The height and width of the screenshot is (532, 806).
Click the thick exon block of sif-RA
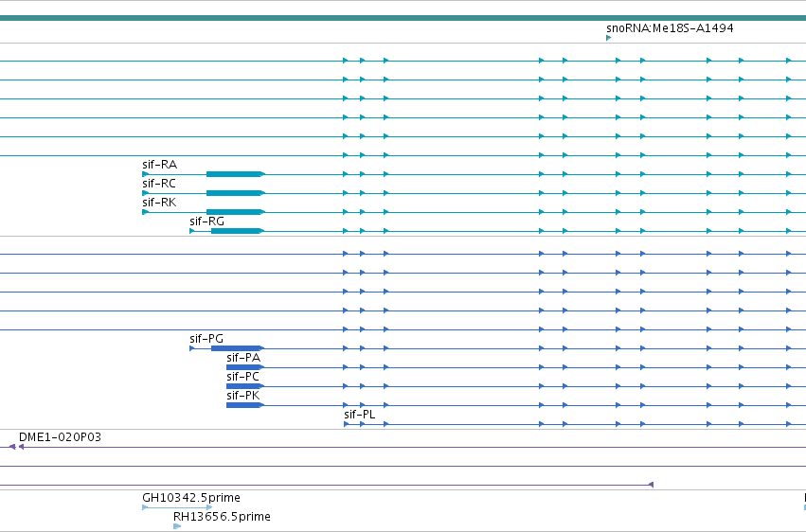(235, 174)
